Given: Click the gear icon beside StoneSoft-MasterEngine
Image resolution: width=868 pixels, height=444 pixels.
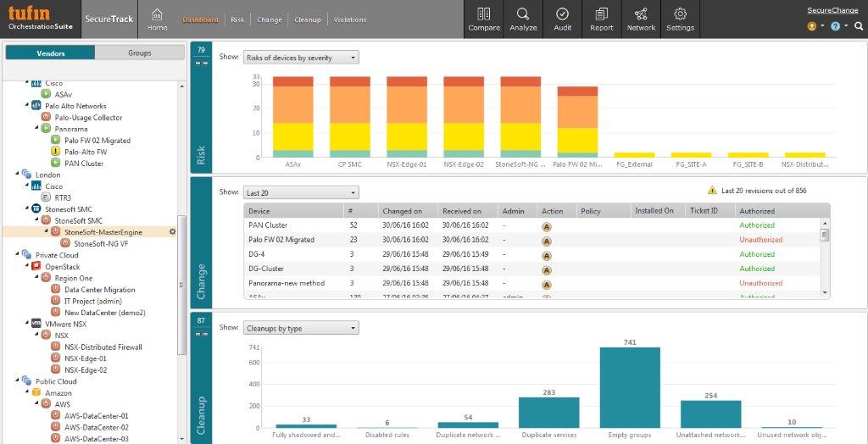Looking at the screenshot, I should tap(173, 231).
